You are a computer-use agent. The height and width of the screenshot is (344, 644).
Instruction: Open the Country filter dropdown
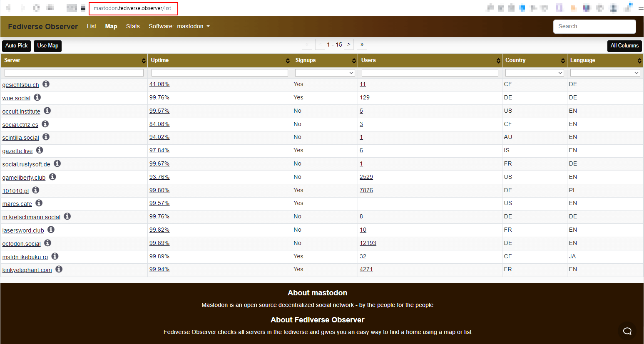(535, 73)
